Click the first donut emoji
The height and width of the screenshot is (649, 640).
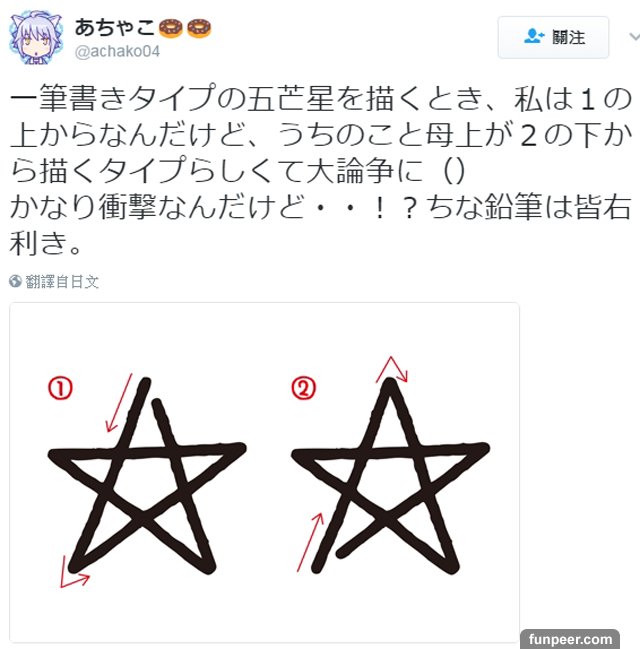tap(171, 28)
